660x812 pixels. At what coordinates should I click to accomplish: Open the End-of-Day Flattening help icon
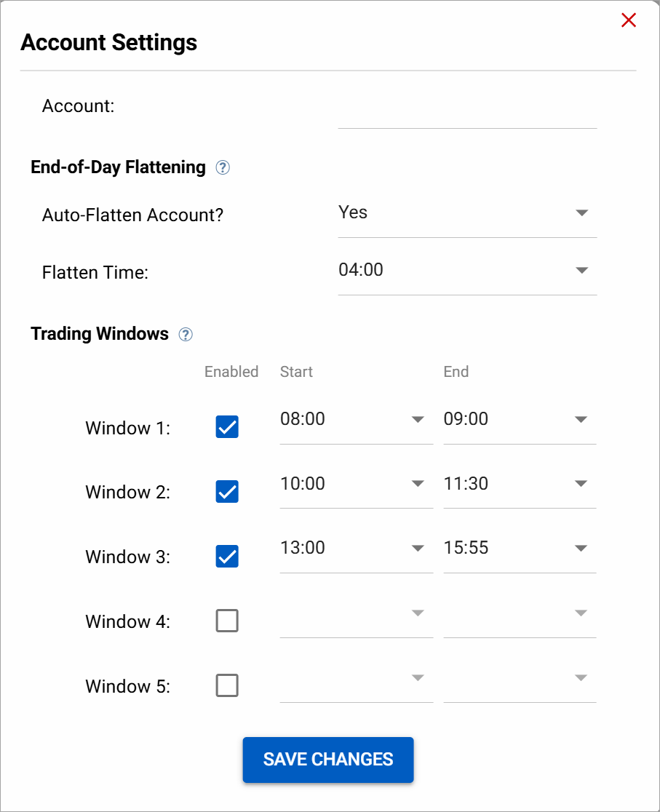coord(223,167)
